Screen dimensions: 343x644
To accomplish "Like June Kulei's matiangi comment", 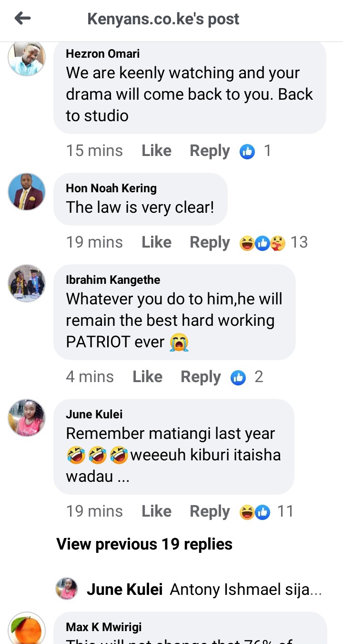I will point(157,511).
